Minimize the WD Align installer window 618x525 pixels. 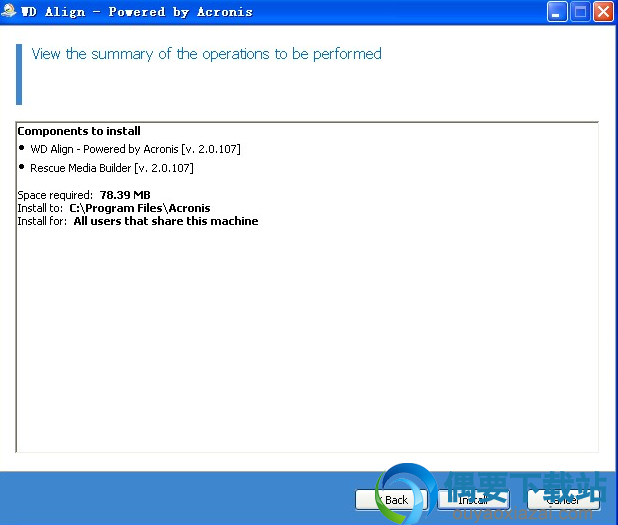(x=557, y=12)
